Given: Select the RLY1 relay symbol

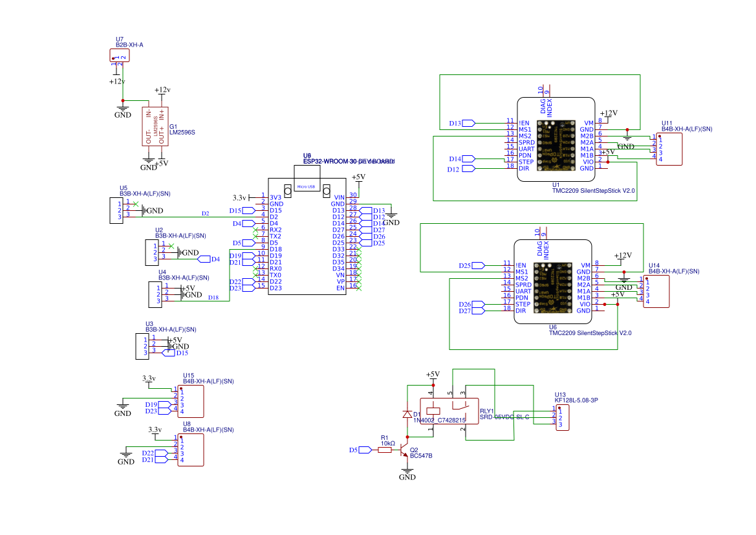Looking at the screenshot, I should [449, 411].
